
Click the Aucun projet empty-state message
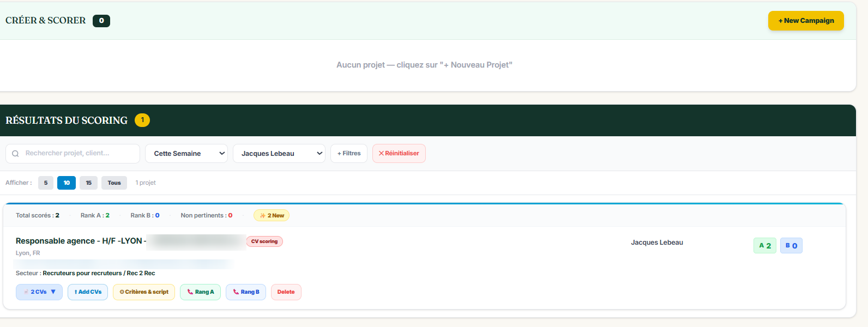tap(424, 65)
